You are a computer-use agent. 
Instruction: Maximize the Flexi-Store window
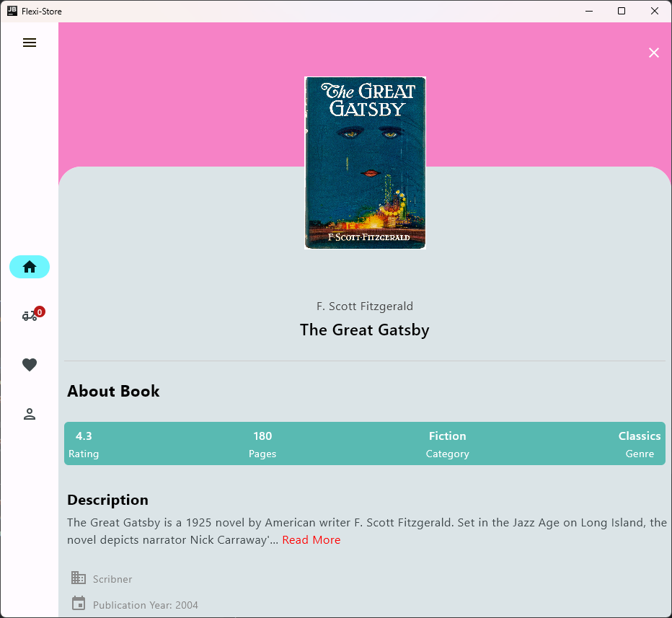pyautogui.click(x=622, y=11)
